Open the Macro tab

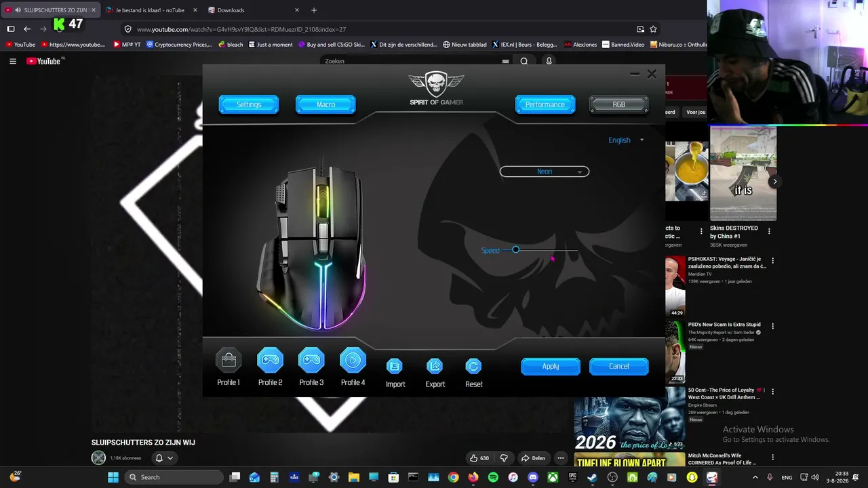[325, 104]
